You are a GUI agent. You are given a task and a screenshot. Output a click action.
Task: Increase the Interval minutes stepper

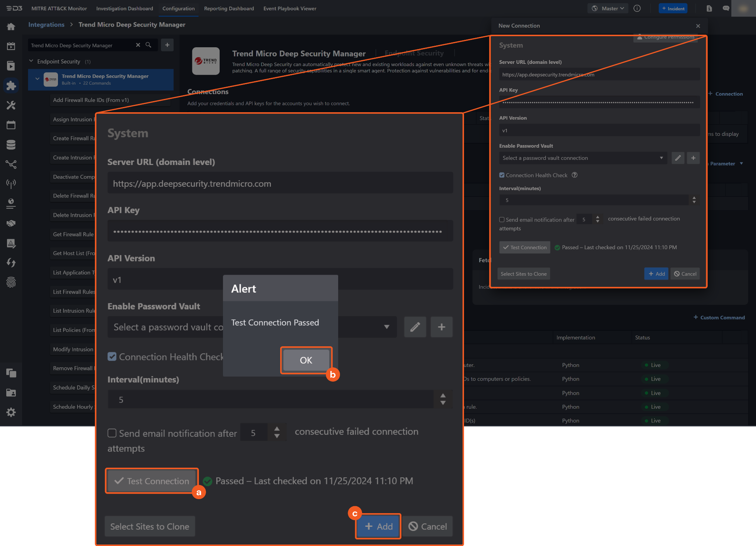tap(443, 396)
